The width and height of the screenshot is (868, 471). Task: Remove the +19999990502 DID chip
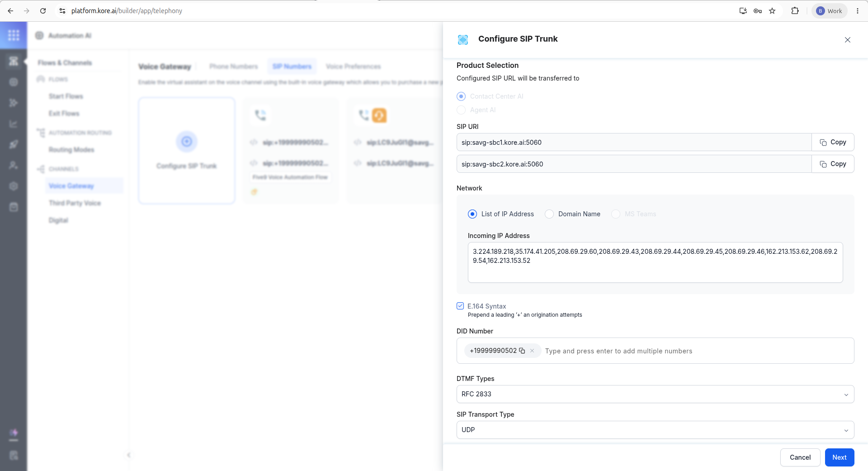(x=532, y=351)
